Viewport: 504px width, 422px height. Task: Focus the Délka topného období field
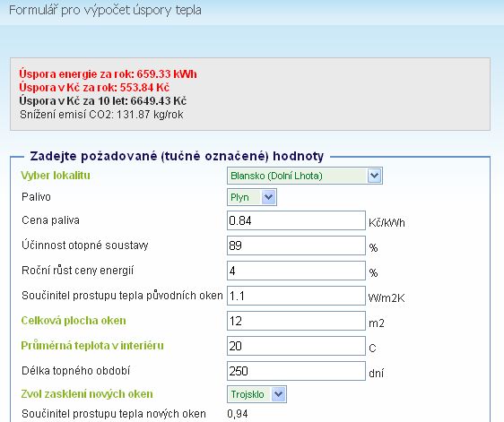tap(296, 371)
